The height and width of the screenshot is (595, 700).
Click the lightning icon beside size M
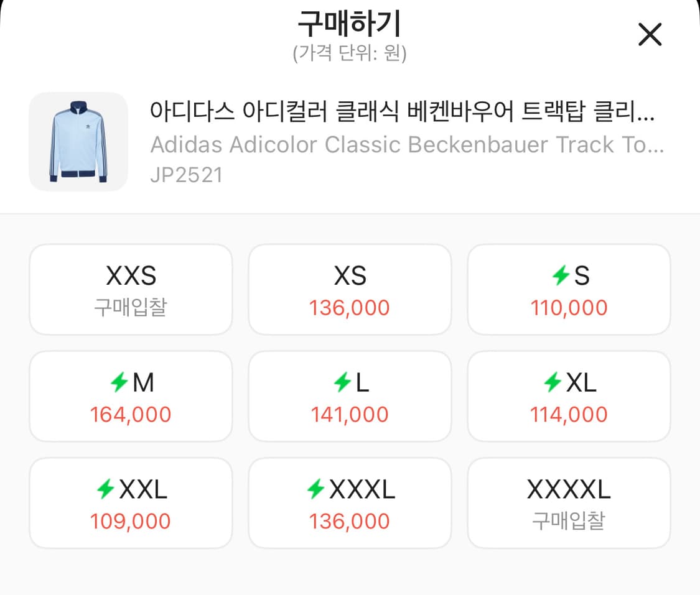121,383
